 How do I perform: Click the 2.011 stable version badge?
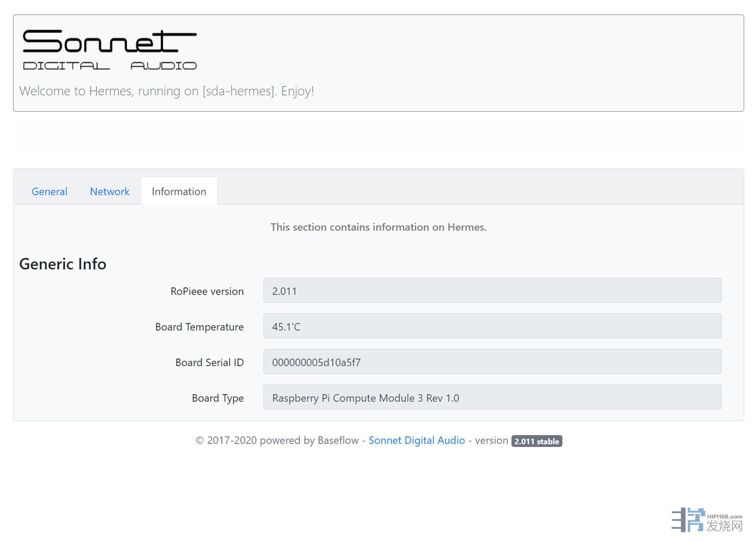coord(536,441)
